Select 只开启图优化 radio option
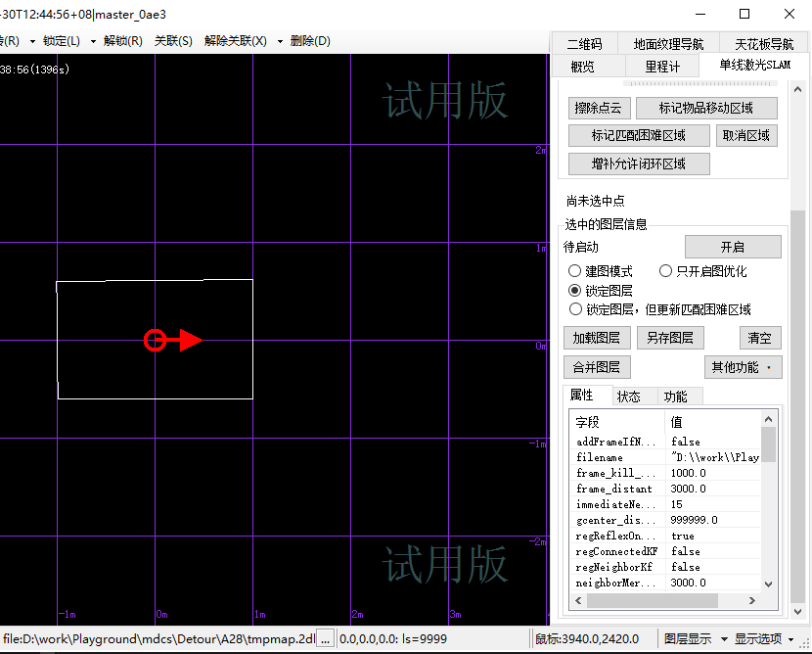812x654 pixels. coord(666,271)
